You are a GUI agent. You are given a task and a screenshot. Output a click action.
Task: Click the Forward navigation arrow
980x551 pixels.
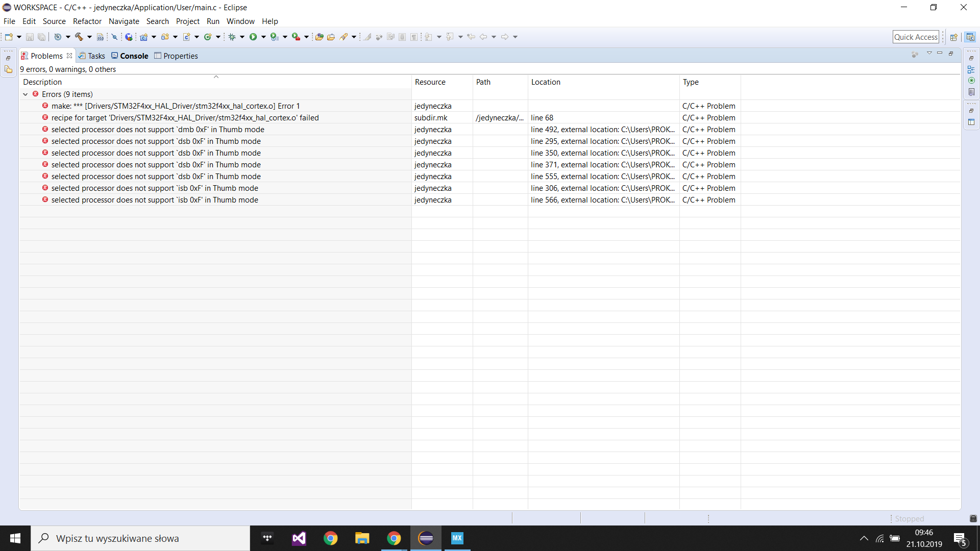pyautogui.click(x=505, y=37)
